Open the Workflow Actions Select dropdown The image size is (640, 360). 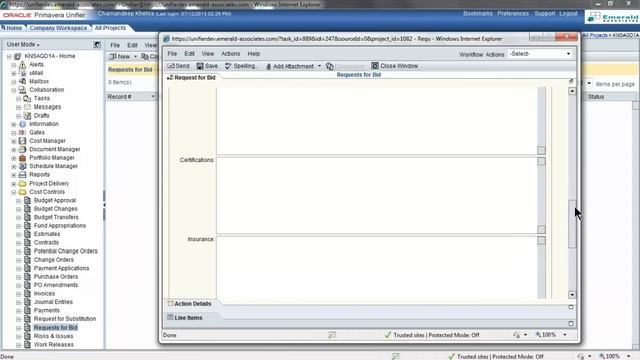click(540, 54)
